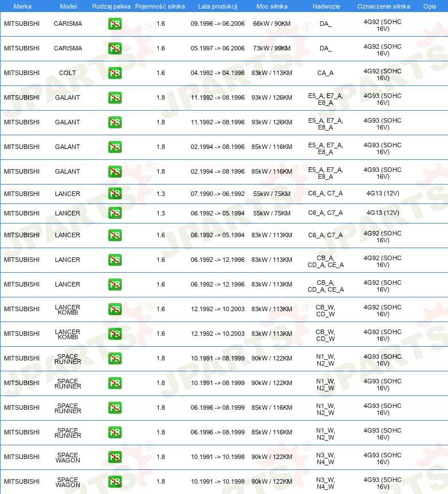
Task: Select the 05.1997 -> 06.2006 production years cell
Action: [218, 48]
